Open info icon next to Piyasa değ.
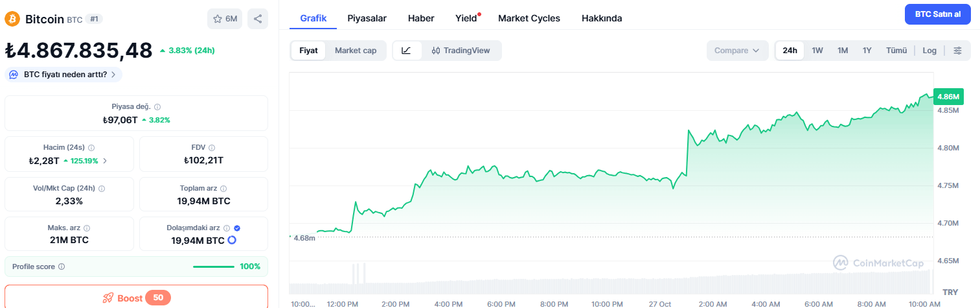 tap(157, 107)
